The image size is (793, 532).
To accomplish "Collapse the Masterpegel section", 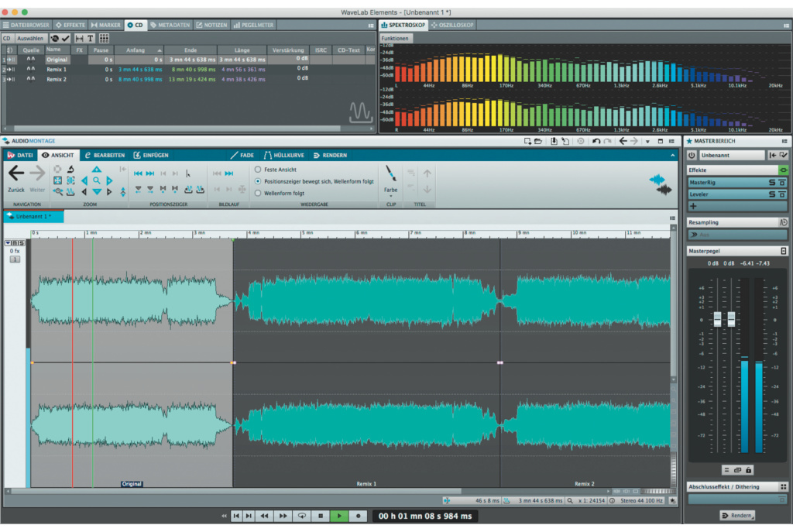I will 784,251.
